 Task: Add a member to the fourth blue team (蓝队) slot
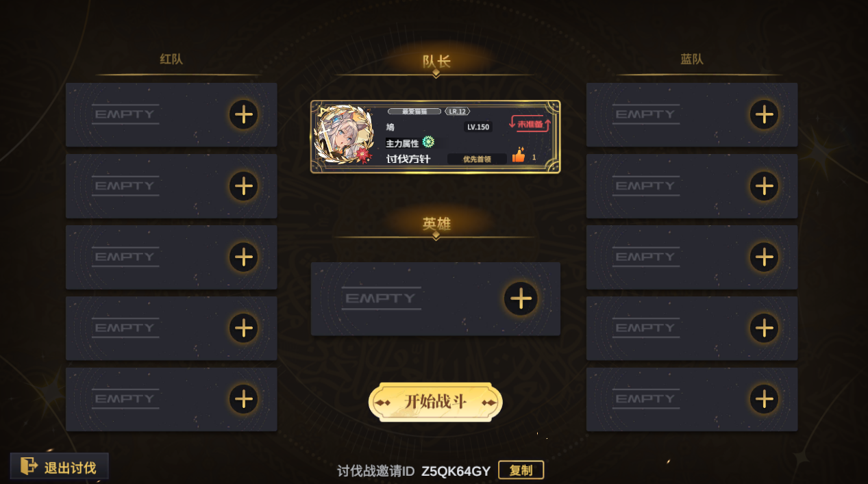[x=764, y=329]
